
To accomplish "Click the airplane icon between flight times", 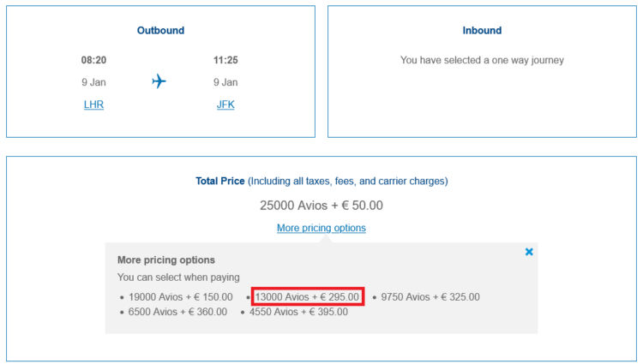I will (159, 81).
